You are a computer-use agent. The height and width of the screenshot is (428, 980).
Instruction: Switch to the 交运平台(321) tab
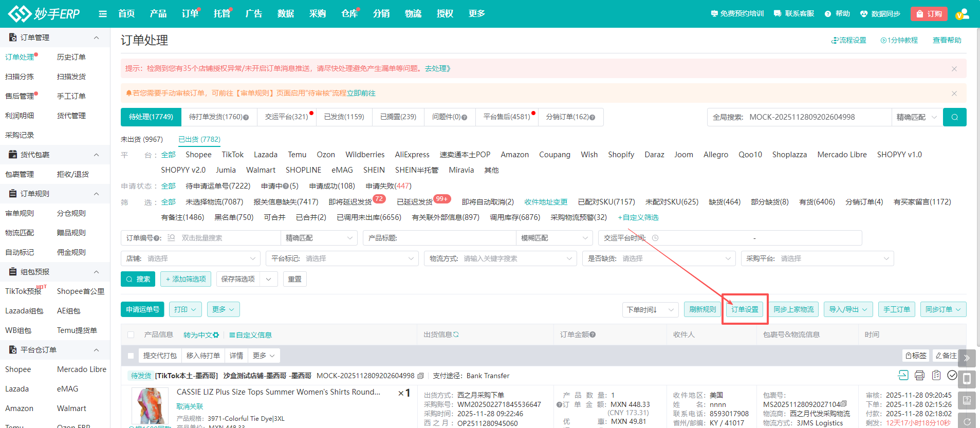click(x=287, y=117)
